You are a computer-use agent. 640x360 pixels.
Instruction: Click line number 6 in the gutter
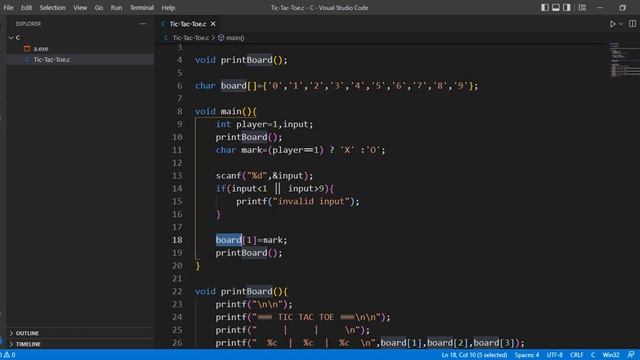tap(179, 86)
